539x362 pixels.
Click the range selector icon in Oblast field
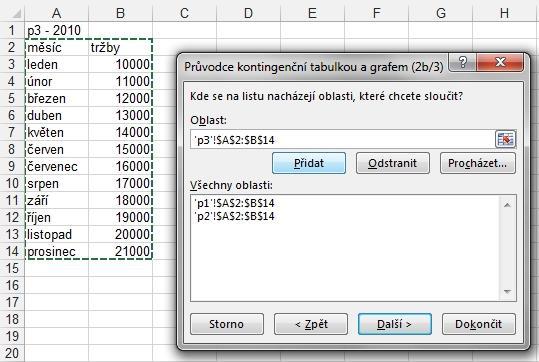pos(505,139)
